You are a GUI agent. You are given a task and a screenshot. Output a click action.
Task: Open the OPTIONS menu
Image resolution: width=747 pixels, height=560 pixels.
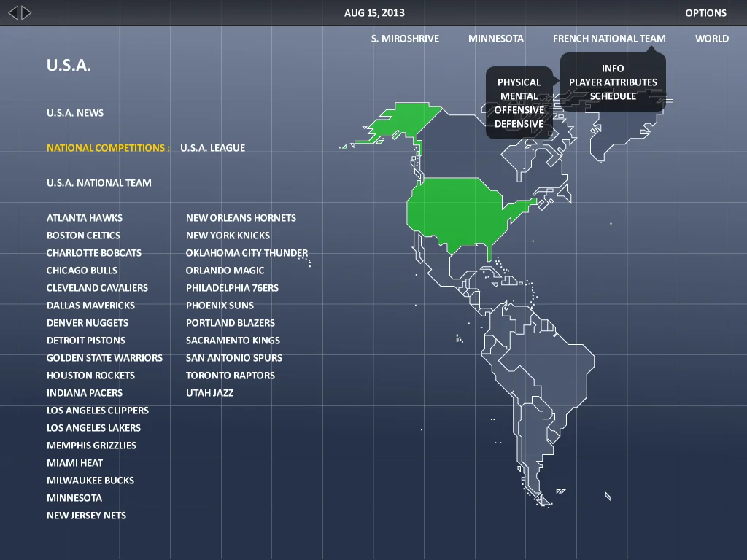pos(705,12)
